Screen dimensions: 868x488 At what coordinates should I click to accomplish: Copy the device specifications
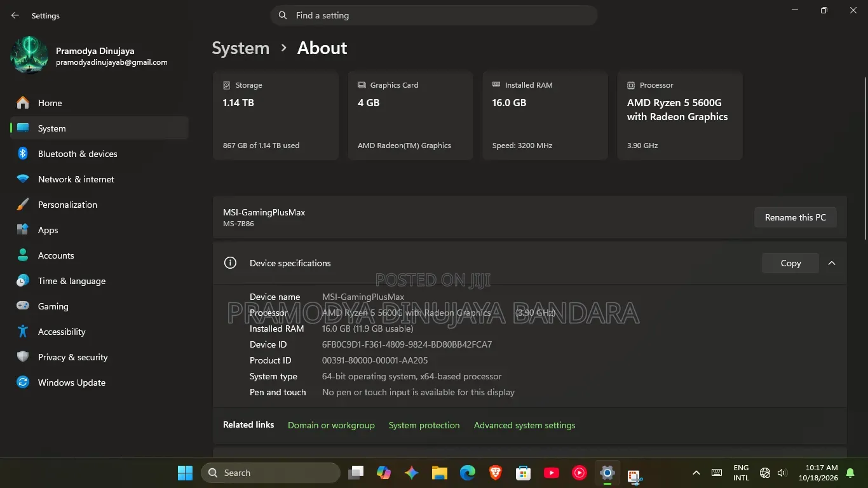point(790,263)
